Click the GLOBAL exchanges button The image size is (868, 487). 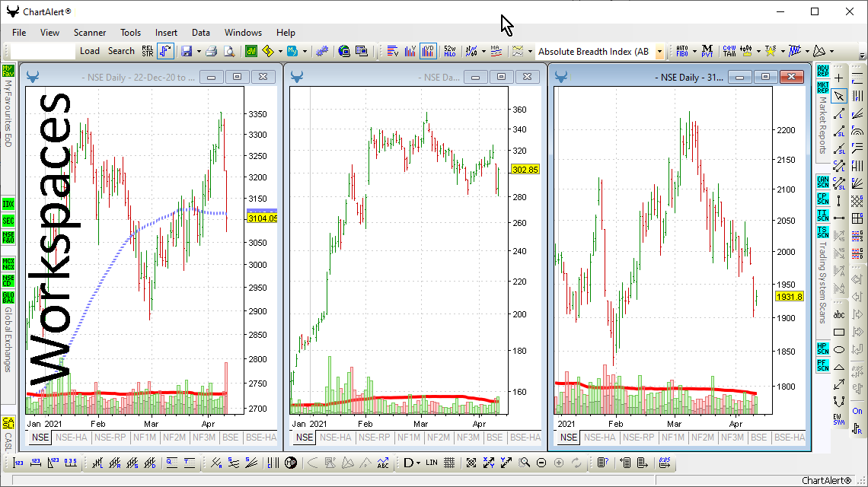(8, 298)
